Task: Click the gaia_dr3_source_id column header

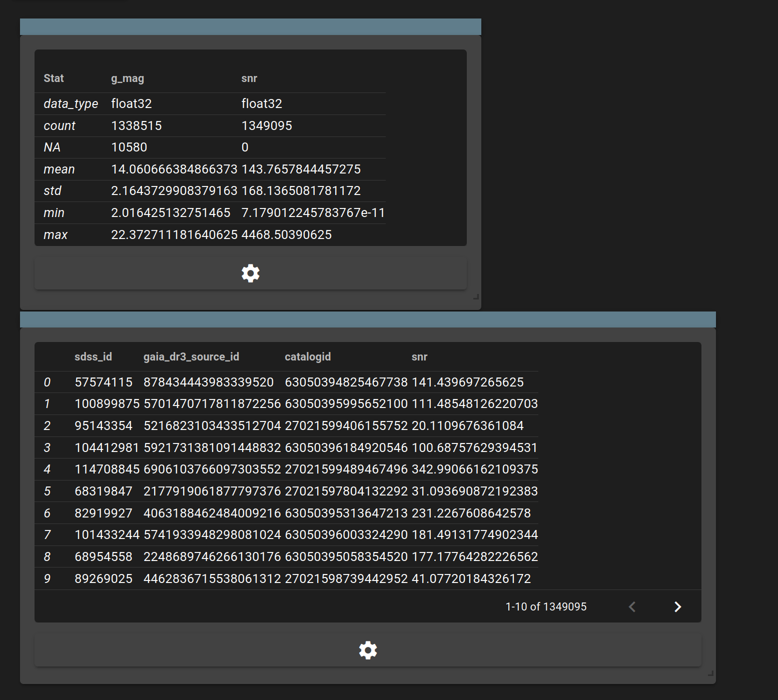Action: coord(191,356)
